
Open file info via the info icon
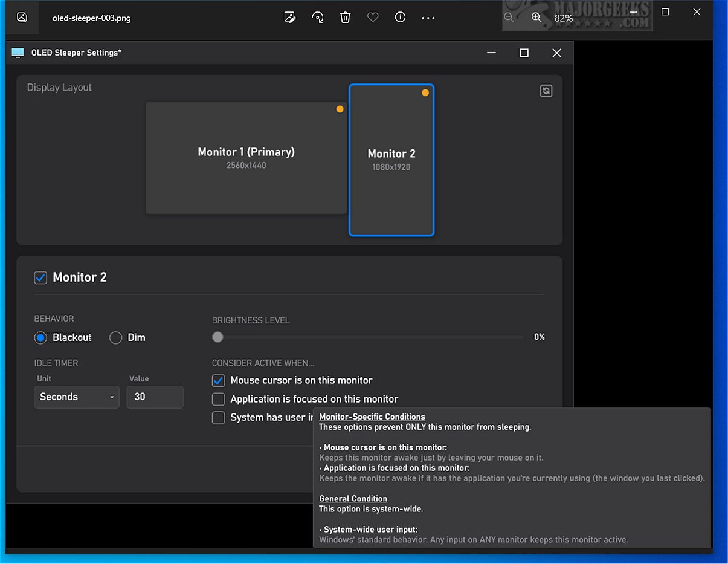coord(400,18)
